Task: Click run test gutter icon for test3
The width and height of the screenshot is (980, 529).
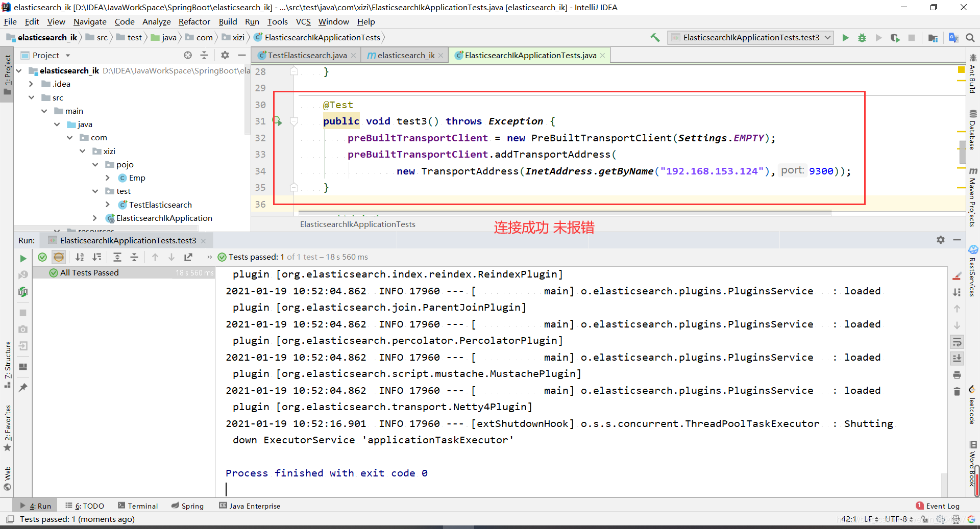Action: pyautogui.click(x=277, y=121)
